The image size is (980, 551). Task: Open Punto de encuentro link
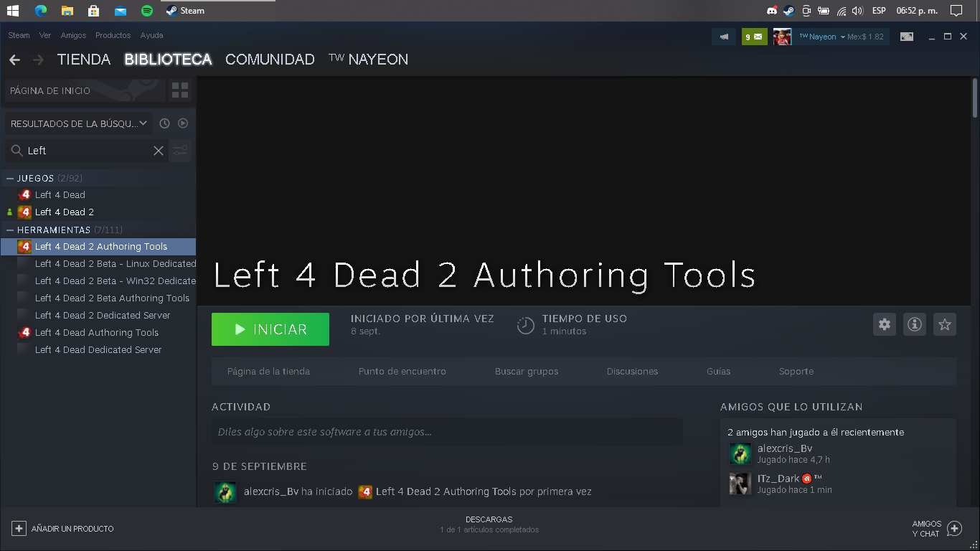[x=402, y=372]
